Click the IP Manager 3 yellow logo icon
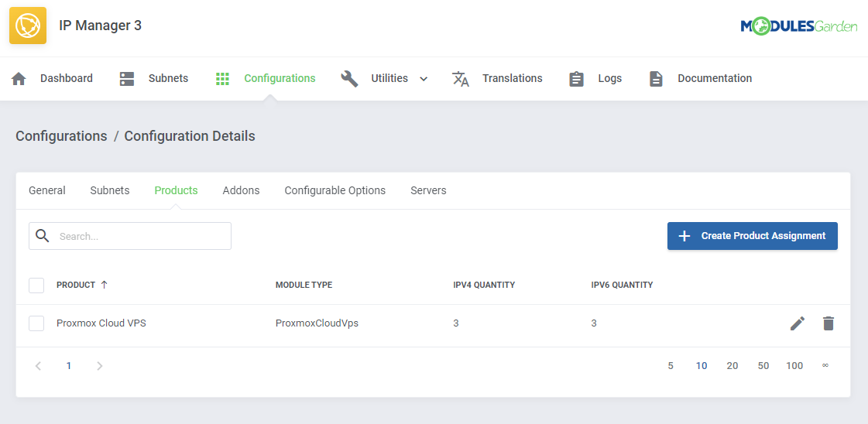The width and height of the screenshot is (868, 424). tap(28, 26)
